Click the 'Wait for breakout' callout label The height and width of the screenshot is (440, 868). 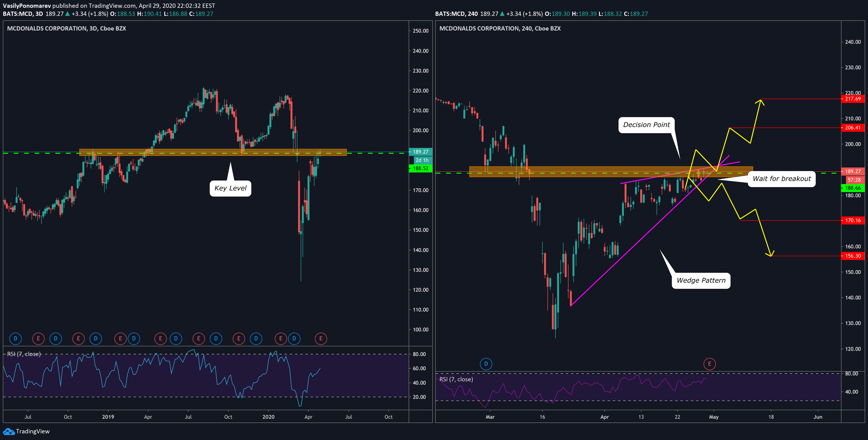pyautogui.click(x=782, y=179)
